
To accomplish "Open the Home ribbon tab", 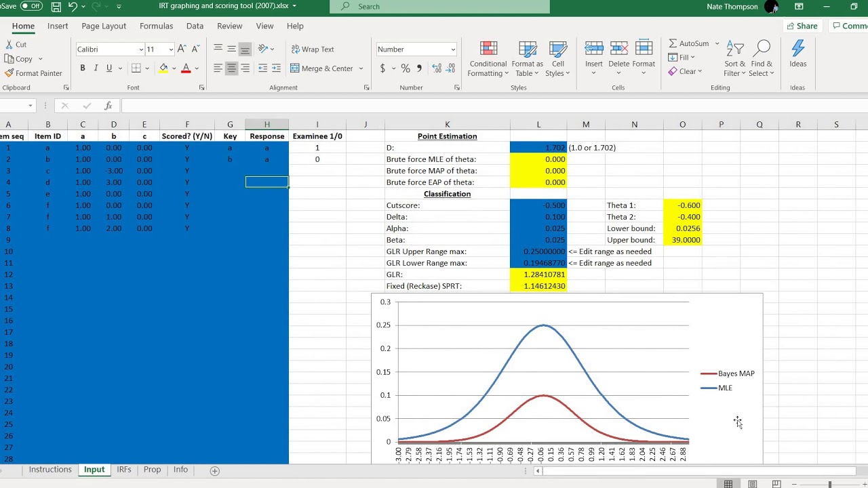I will pyautogui.click(x=23, y=26).
